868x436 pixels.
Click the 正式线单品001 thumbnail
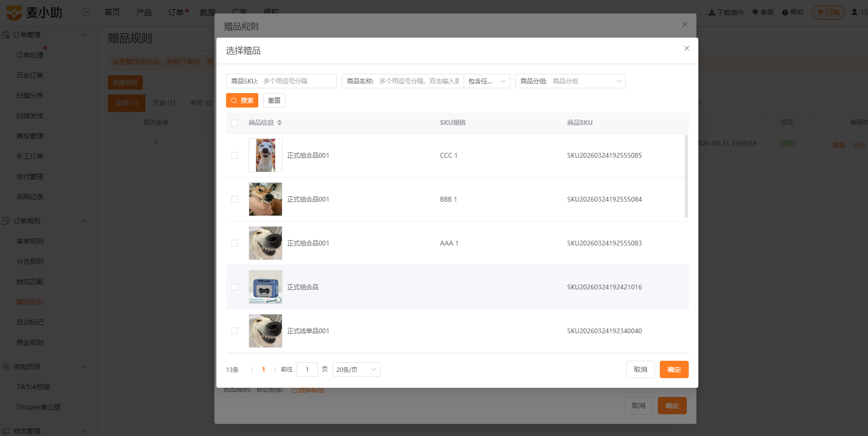pyautogui.click(x=266, y=331)
